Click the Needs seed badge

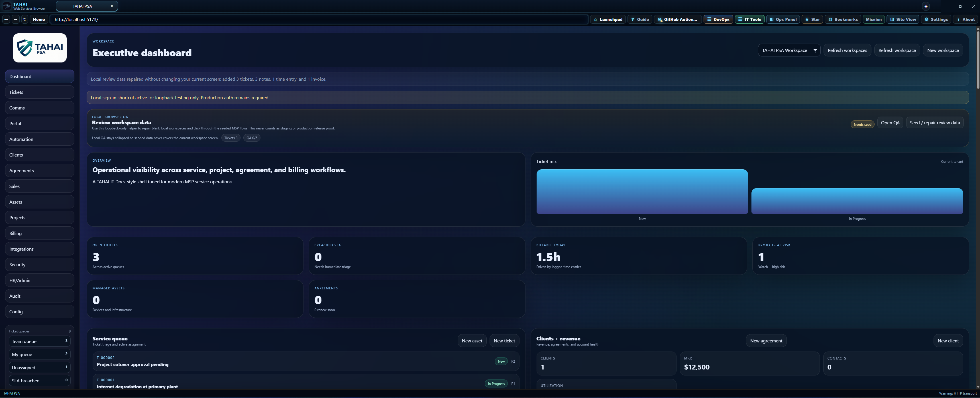point(862,124)
